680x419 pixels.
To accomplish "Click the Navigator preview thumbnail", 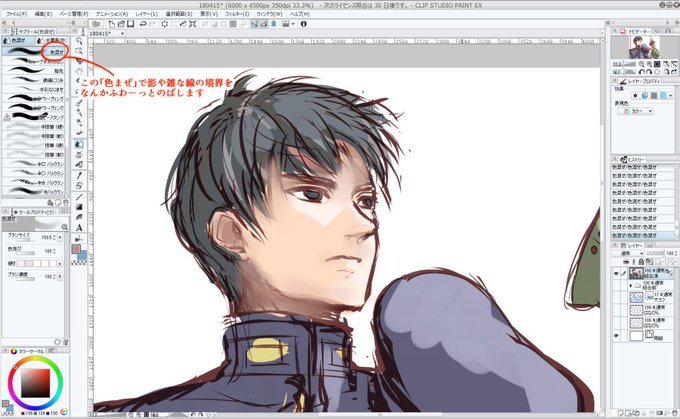I will [644, 47].
